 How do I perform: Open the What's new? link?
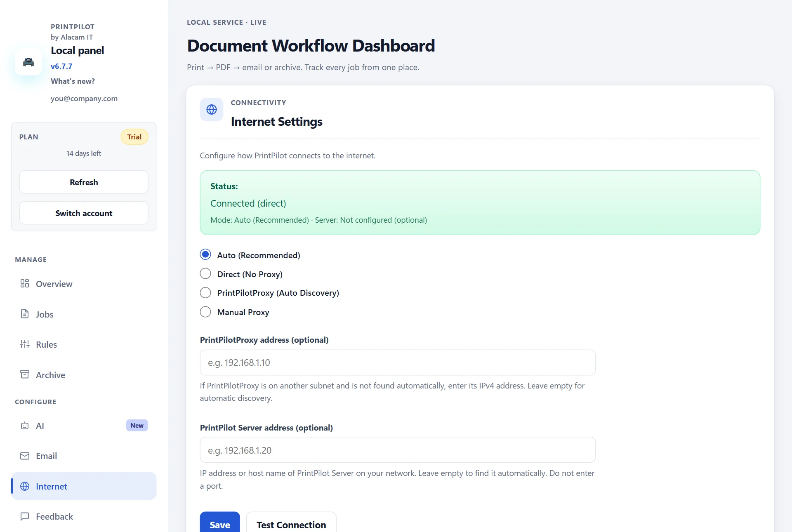point(73,81)
